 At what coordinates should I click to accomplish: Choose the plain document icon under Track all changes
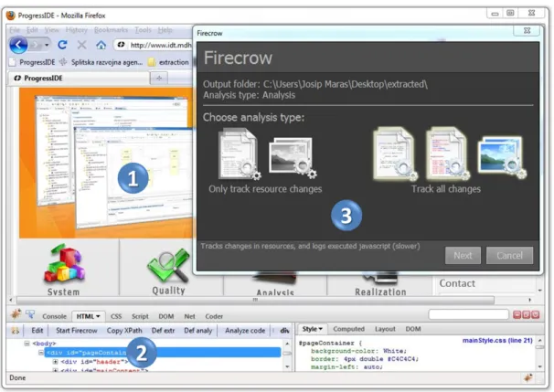coord(395,154)
